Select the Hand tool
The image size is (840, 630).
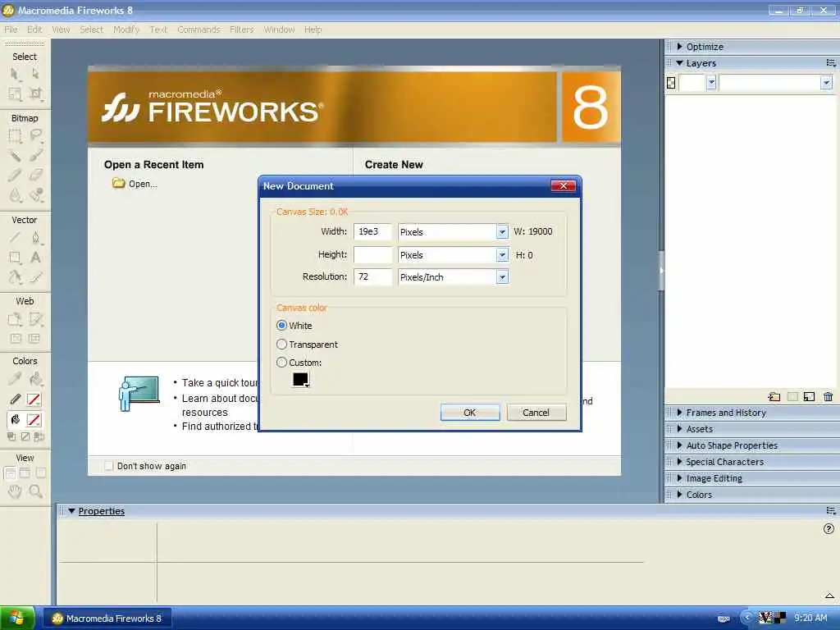15,491
